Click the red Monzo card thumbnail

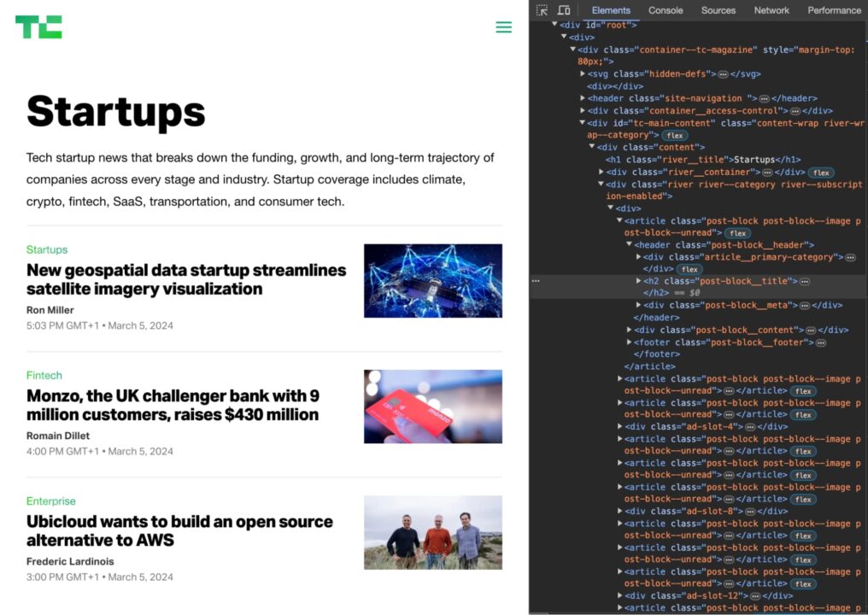pyautogui.click(x=433, y=407)
